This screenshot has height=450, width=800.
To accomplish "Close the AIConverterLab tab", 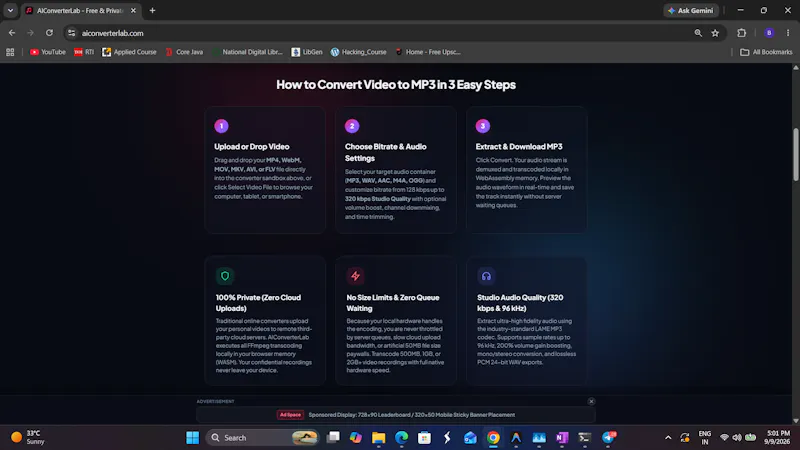I will pyautogui.click(x=133, y=10).
